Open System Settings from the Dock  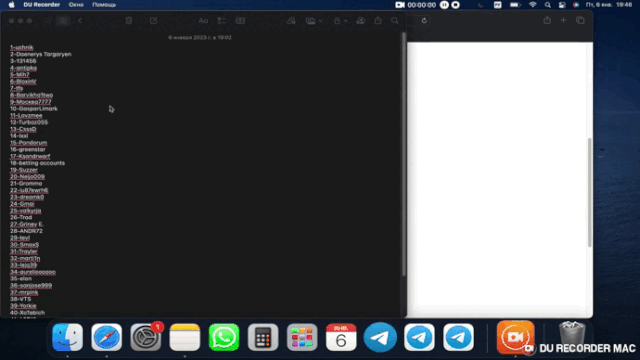click(x=146, y=337)
